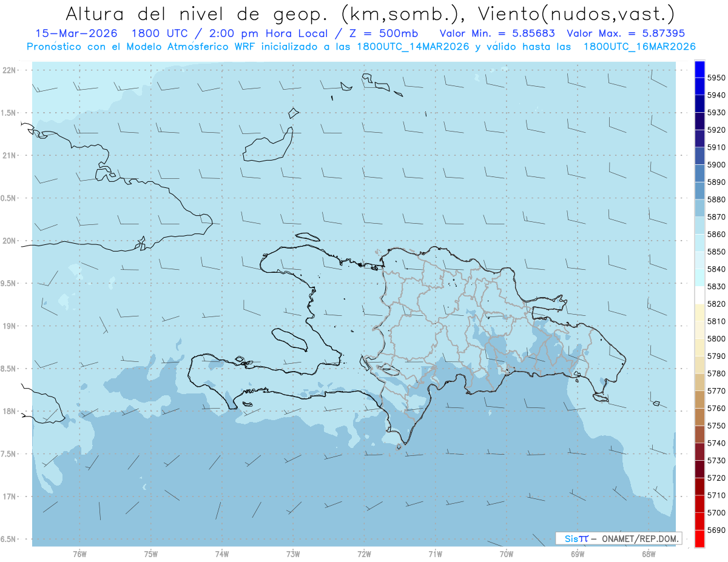Click the '5720' colorbar value
Image resolution: width=728 pixels, height=562 pixels.
[717, 478]
